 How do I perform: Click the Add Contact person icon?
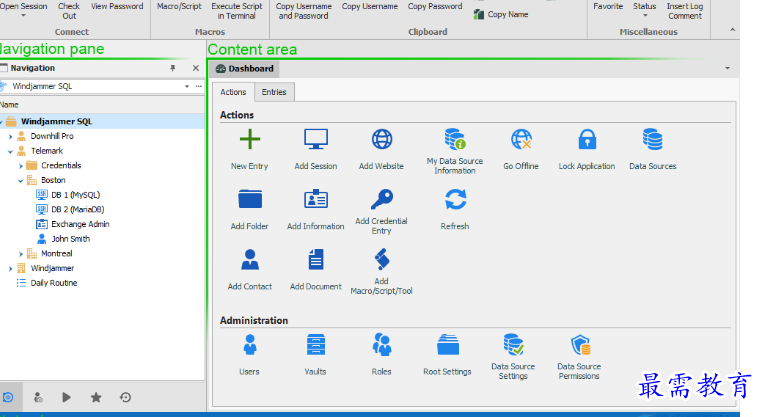coord(250,259)
